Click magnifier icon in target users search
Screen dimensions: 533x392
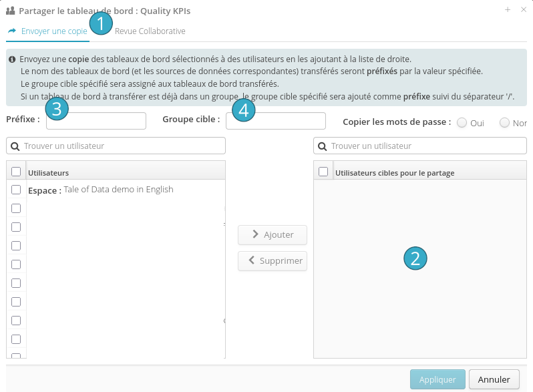coord(322,146)
